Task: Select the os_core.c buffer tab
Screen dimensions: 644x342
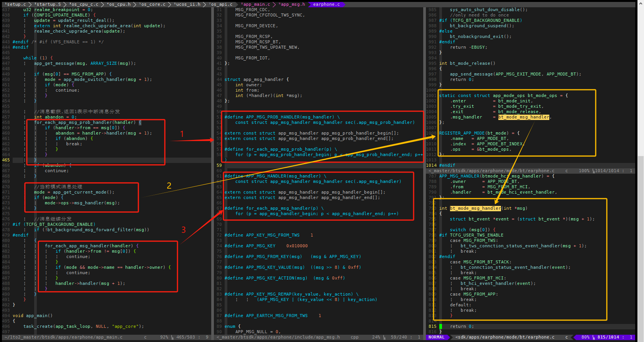Action: (153, 4)
